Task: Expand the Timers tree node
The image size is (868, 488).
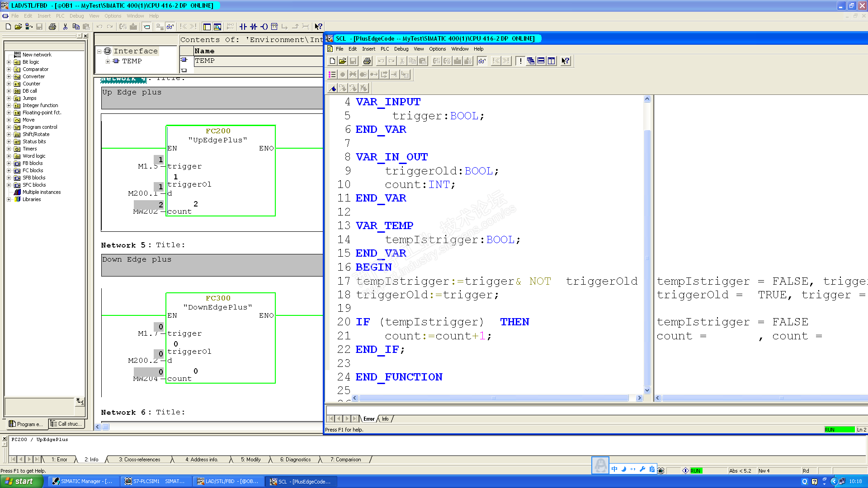Action: click(9, 149)
